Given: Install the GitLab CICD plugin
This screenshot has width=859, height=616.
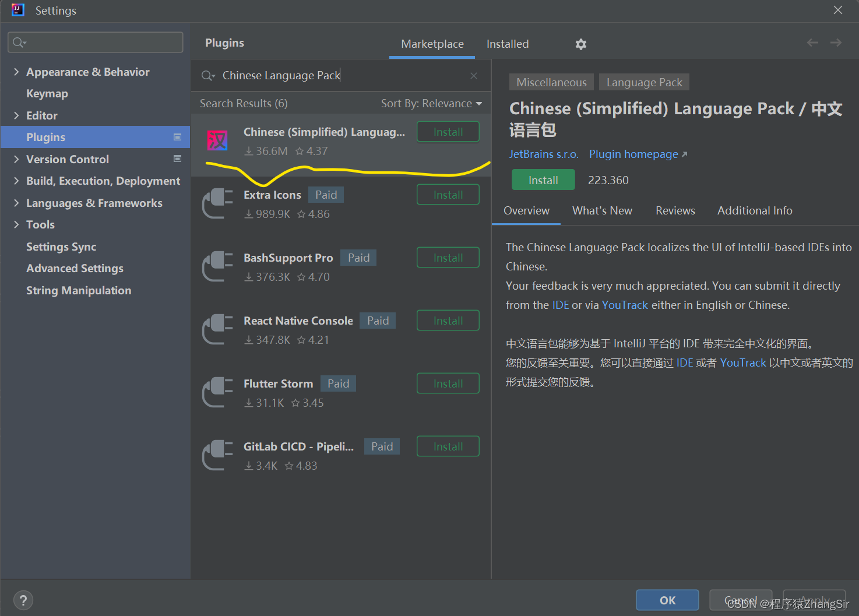Looking at the screenshot, I should pos(448,446).
